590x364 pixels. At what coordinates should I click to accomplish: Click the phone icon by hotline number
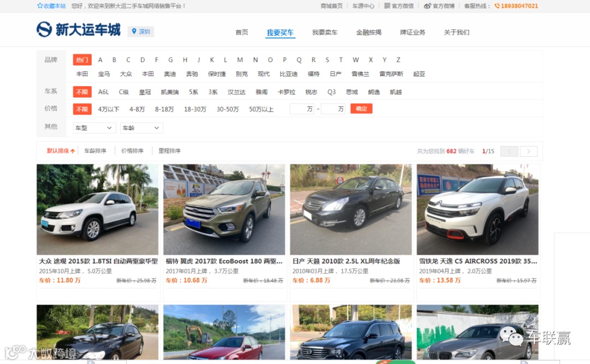point(497,5)
